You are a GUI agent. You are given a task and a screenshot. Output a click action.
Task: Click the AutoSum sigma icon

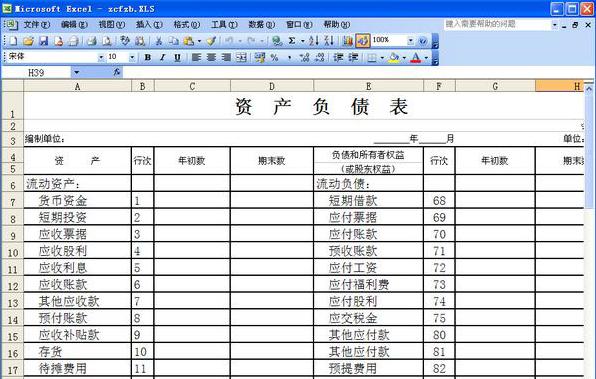tap(292, 40)
